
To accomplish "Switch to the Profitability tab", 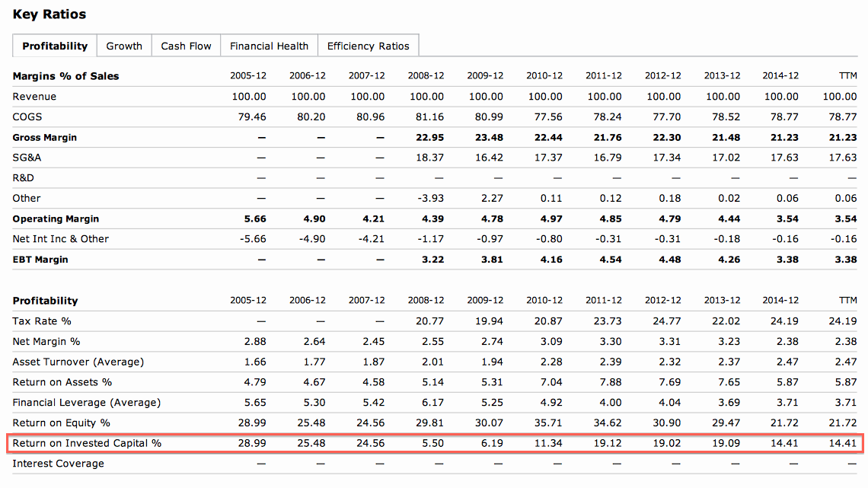I will tap(55, 46).
